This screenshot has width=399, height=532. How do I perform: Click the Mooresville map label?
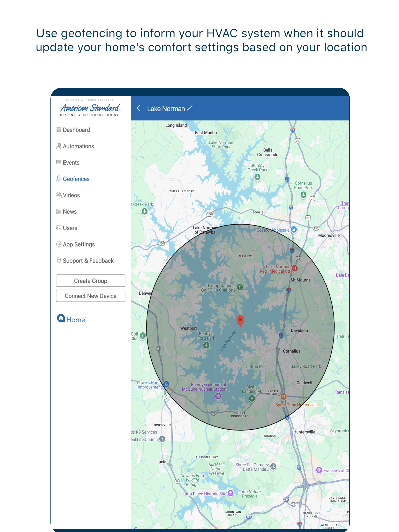click(x=329, y=235)
